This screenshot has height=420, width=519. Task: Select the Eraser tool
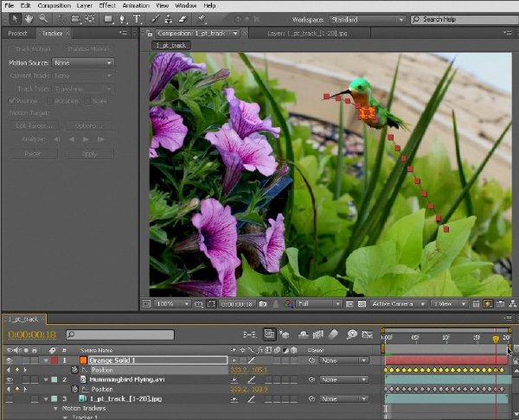(183, 19)
